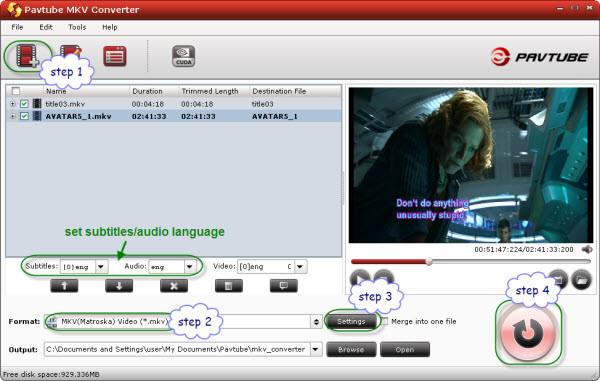This screenshot has height=381, width=600.
Task: Uncheck the AVATARS_1.mkv checkbox
Action: click(24, 116)
